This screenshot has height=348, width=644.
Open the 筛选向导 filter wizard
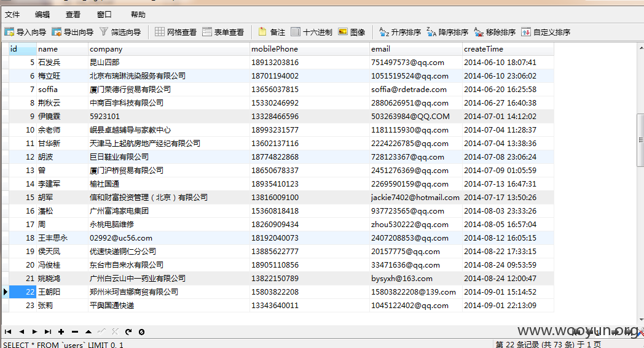click(x=120, y=32)
